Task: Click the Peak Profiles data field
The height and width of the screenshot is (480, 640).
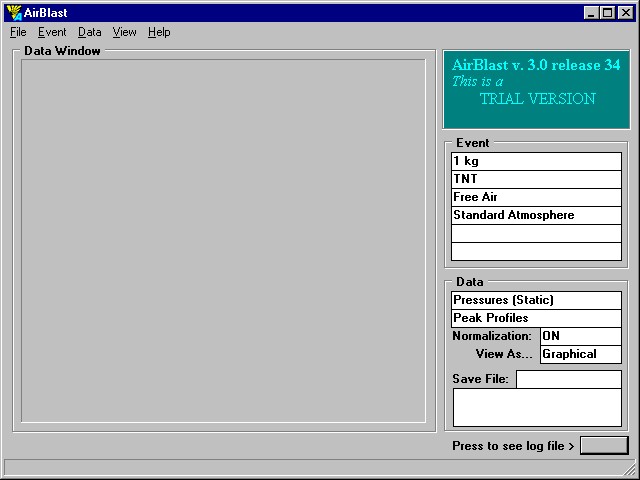Action: [536, 318]
